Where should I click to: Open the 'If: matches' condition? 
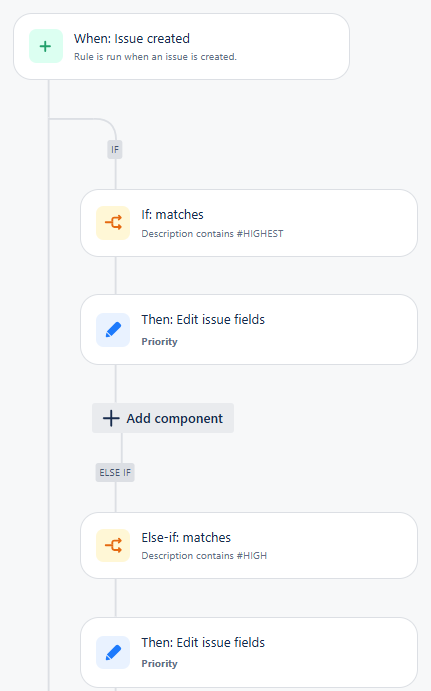[249, 223]
